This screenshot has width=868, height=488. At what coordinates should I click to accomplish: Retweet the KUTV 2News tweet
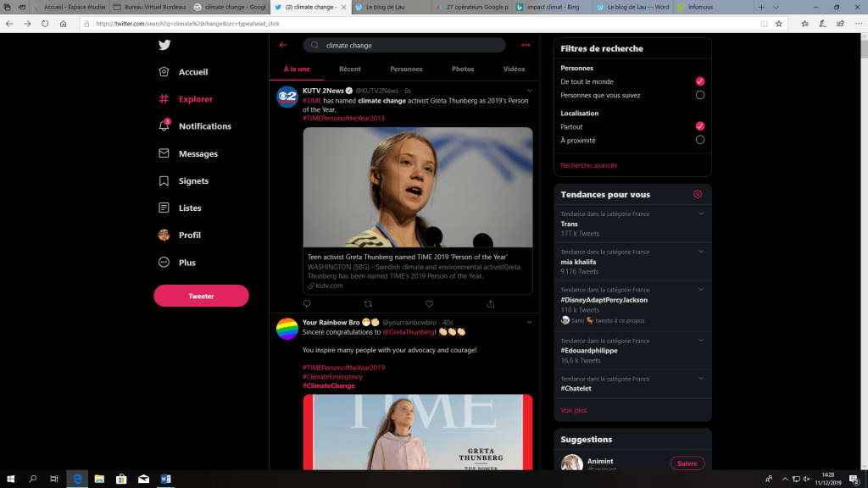click(368, 303)
